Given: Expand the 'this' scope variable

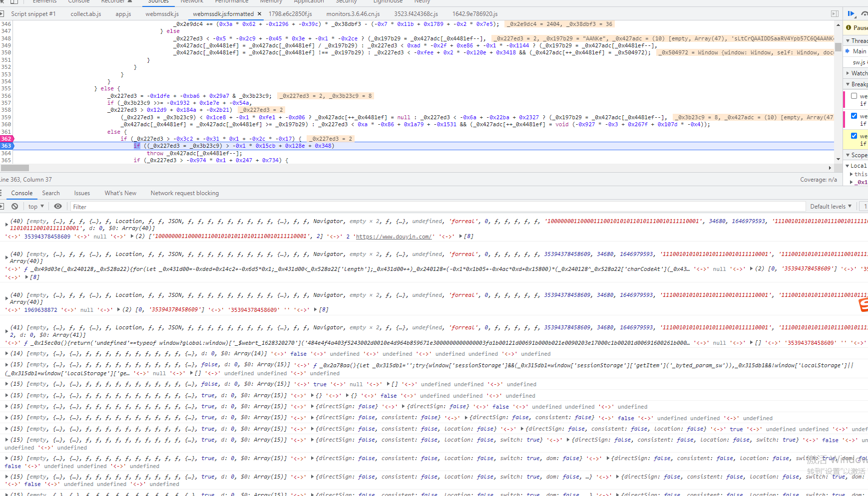Looking at the screenshot, I should (x=852, y=174).
